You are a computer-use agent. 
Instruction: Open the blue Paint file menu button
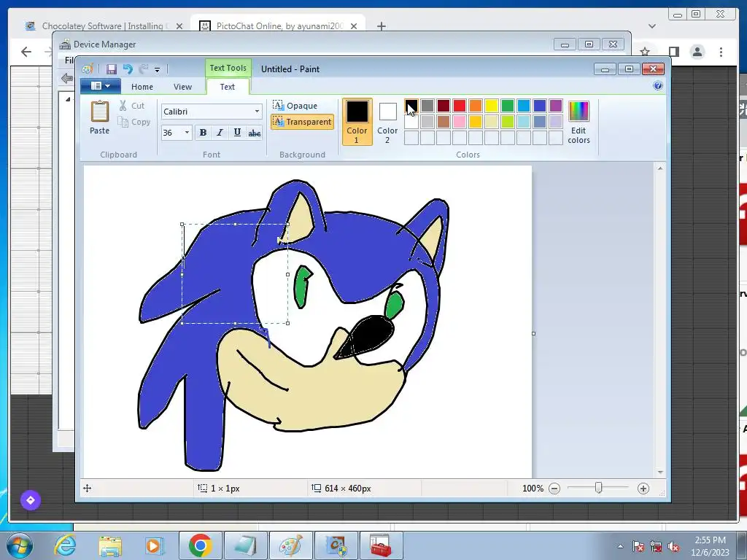(x=101, y=86)
